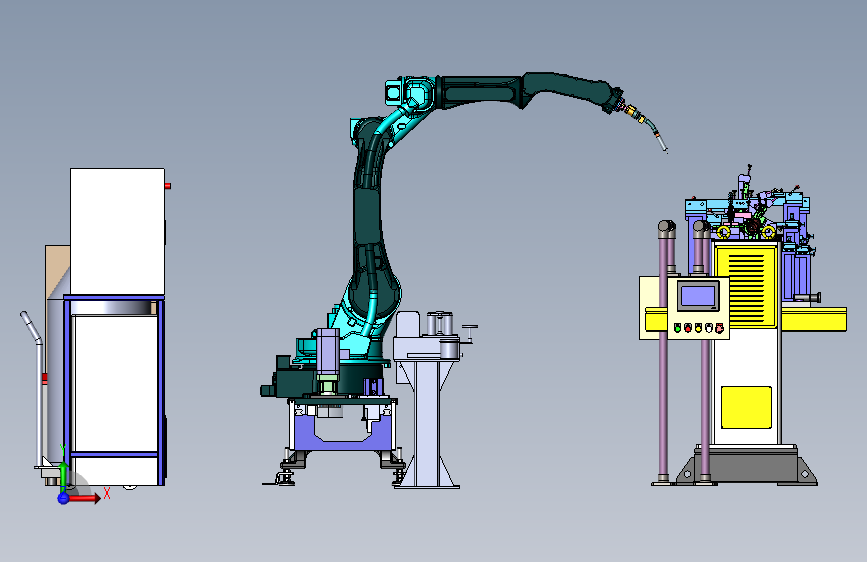Click the green pushbutton on the operator panel
The image size is (867, 562).
pos(677,328)
